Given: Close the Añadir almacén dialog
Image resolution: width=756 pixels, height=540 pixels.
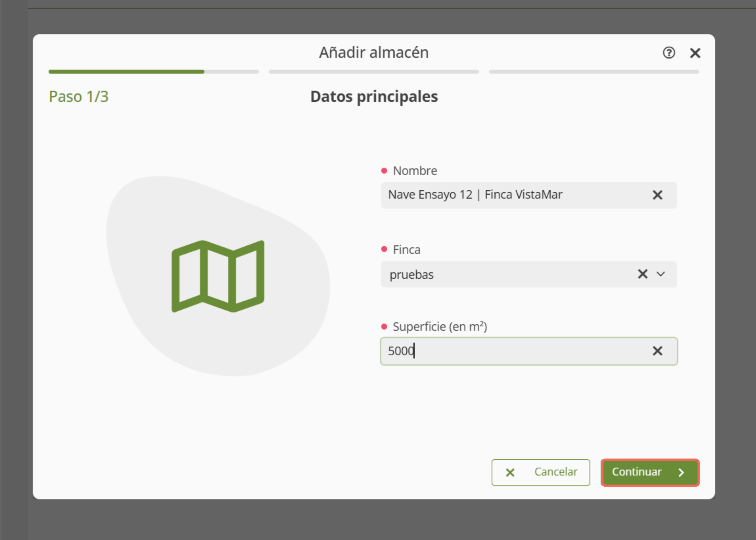Looking at the screenshot, I should click(695, 53).
